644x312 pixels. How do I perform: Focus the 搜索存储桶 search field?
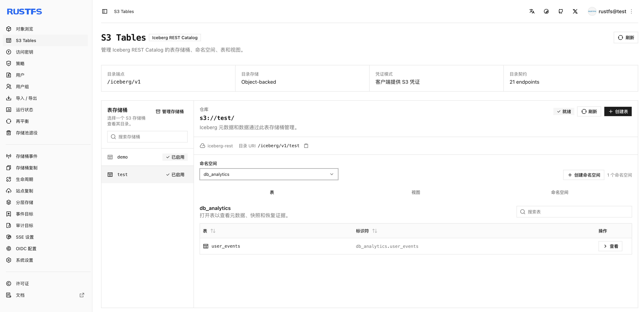147,137
